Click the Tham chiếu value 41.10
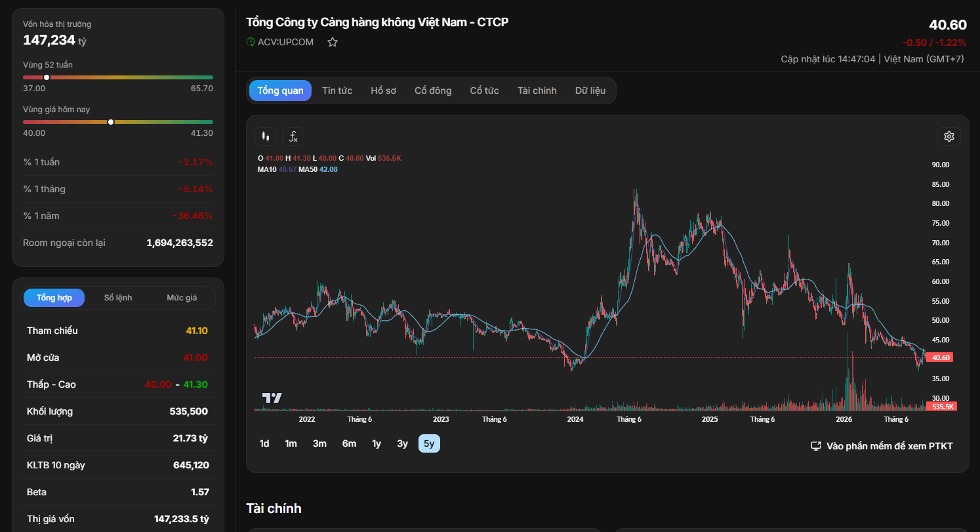Viewport: 980px width, 532px height. (197, 331)
